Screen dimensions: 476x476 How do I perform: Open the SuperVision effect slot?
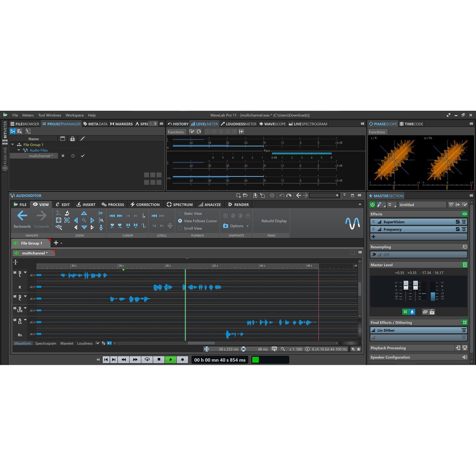tap(419, 222)
